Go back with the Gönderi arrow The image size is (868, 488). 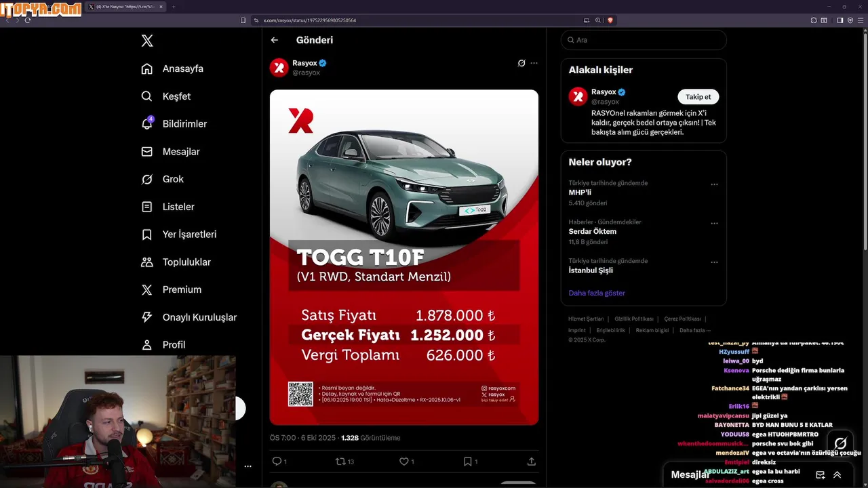[x=275, y=40]
